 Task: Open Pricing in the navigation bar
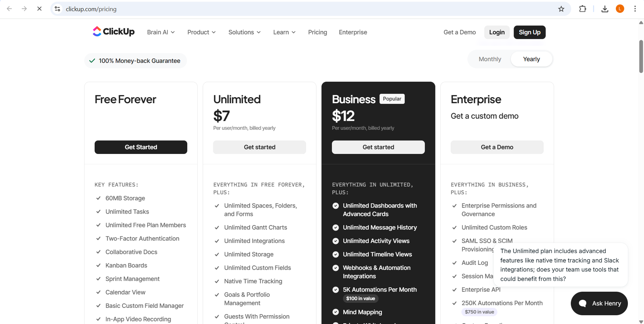tap(317, 32)
